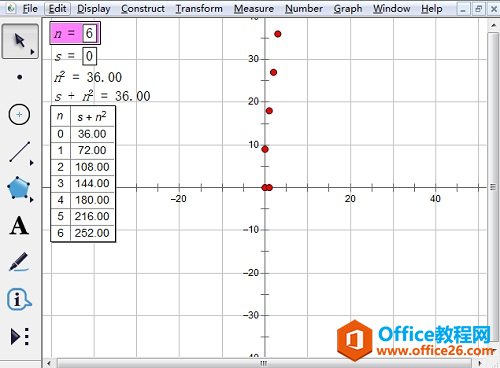
Task: Open the Display menu
Action: click(94, 9)
